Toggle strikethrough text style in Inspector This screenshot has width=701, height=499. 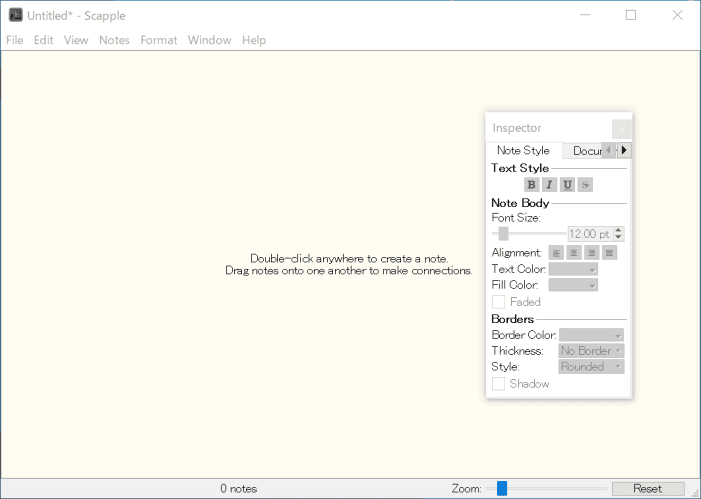(x=585, y=185)
